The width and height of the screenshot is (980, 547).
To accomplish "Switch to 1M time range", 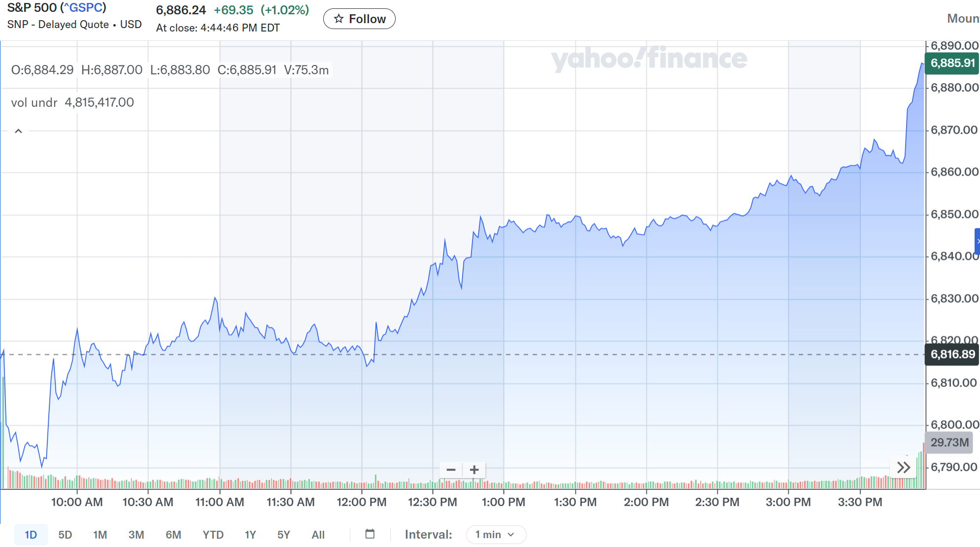I will click(x=100, y=535).
